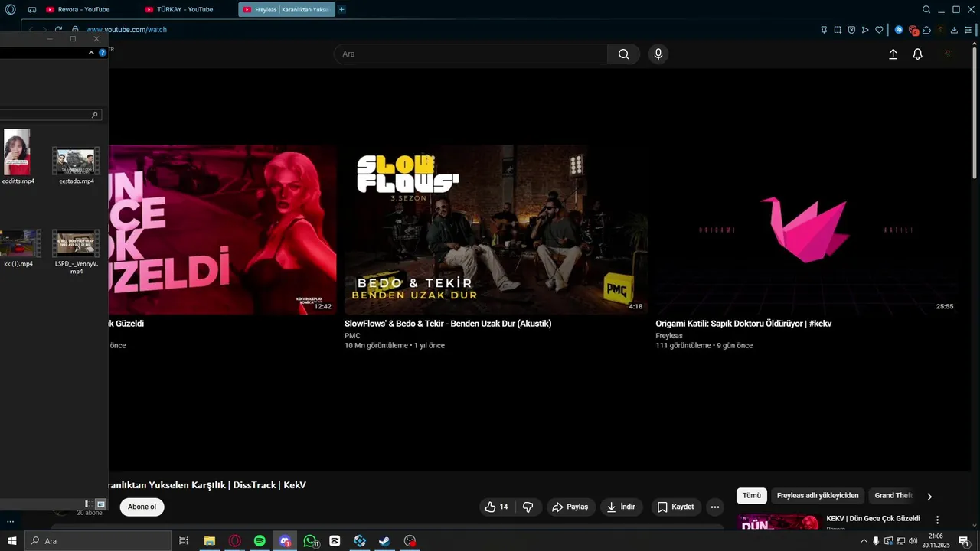This screenshot has width=980, height=551.
Task: Select the edditts.mp4 file
Action: coord(18,158)
